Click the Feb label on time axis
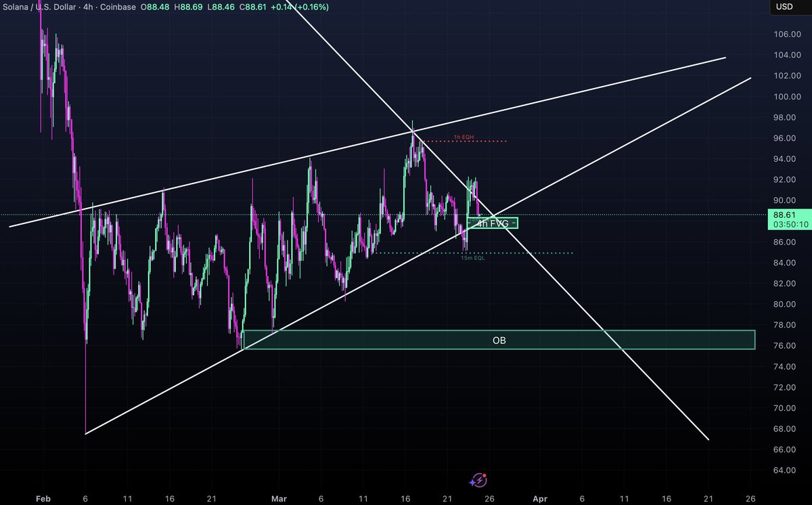The image size is (812, 505). [x=42, y=498]
